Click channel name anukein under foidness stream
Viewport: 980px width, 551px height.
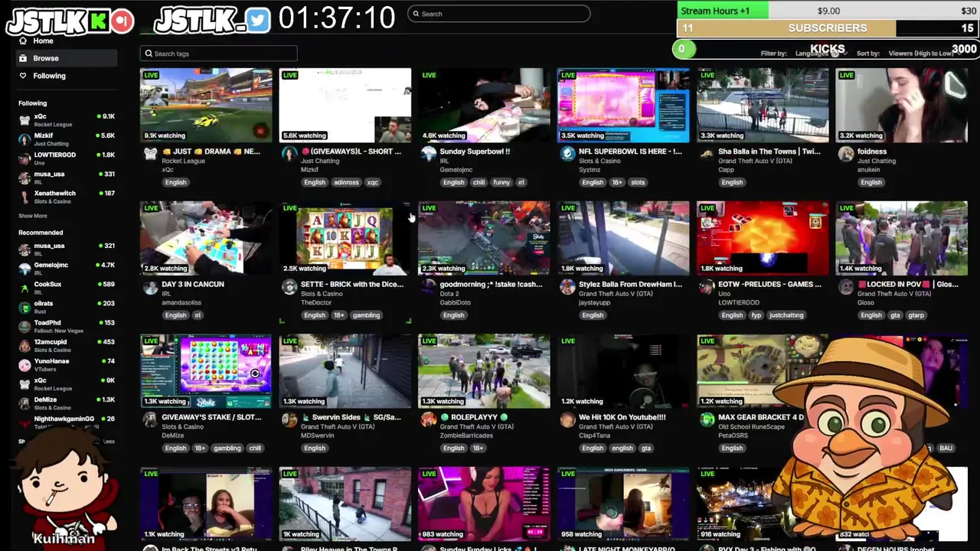pos(868,170)
